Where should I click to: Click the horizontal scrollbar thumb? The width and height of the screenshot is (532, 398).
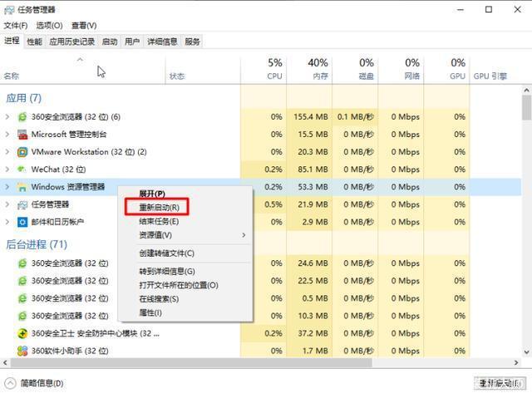pyautogui.click(x=191, y=362)
